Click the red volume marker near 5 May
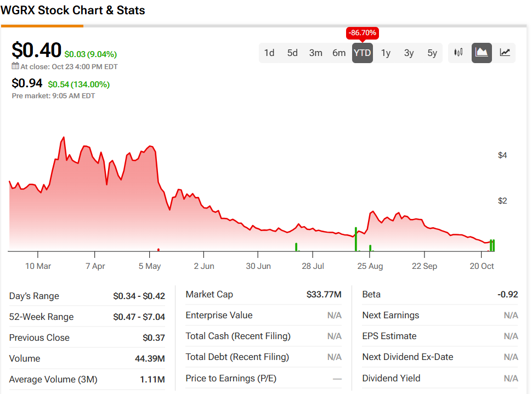This screenshot has width=532, height=394. (x=159, y=250)
